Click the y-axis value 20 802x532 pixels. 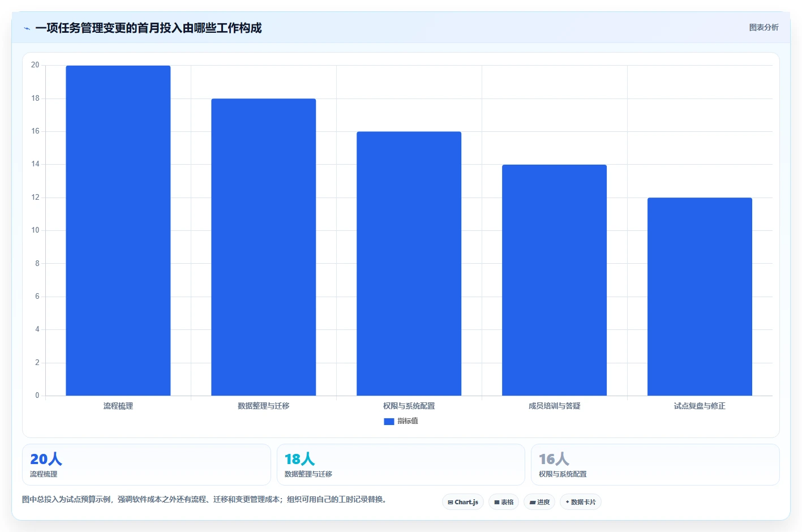pos(35,65)
